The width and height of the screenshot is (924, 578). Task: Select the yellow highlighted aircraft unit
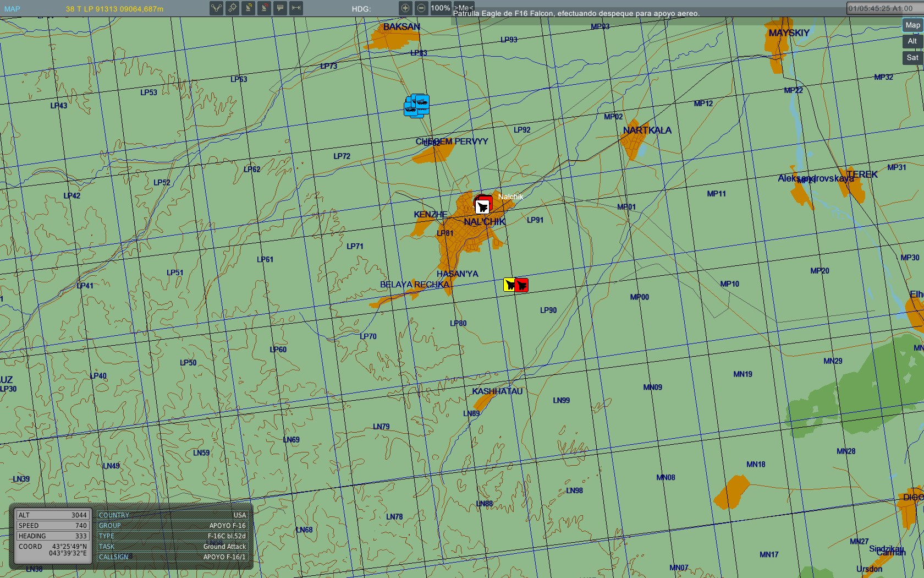510,285
